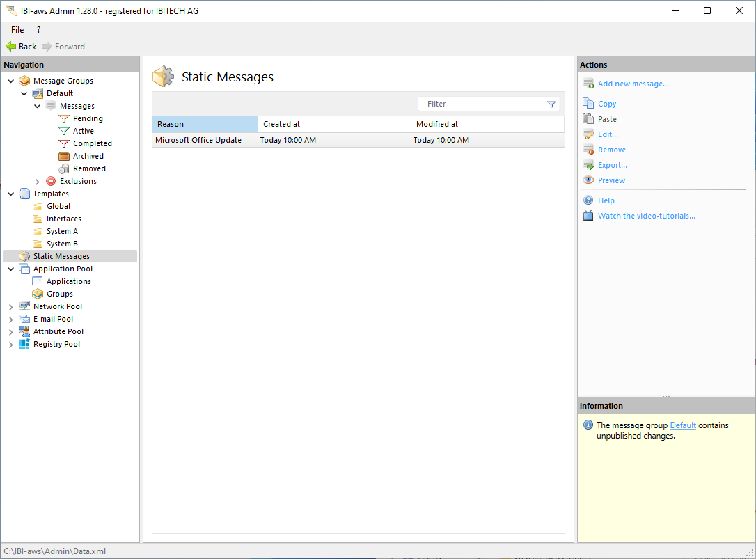Click the Preview eye icon
This screenshot has height=559, width=756.
(588, 180)
